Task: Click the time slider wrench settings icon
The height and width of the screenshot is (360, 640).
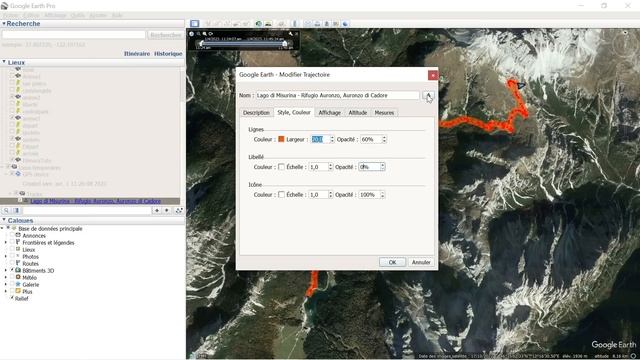Action: (x=291, y=33)
